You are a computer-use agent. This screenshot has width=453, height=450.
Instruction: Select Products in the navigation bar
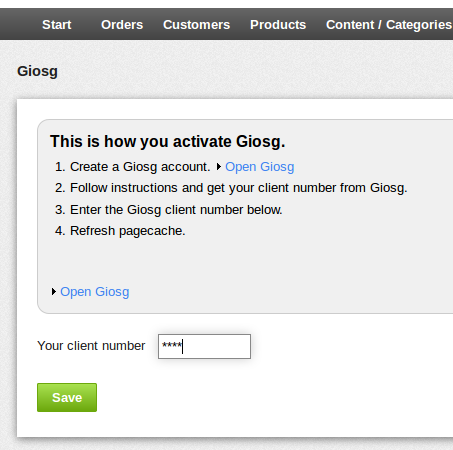[x=278, y=25]
